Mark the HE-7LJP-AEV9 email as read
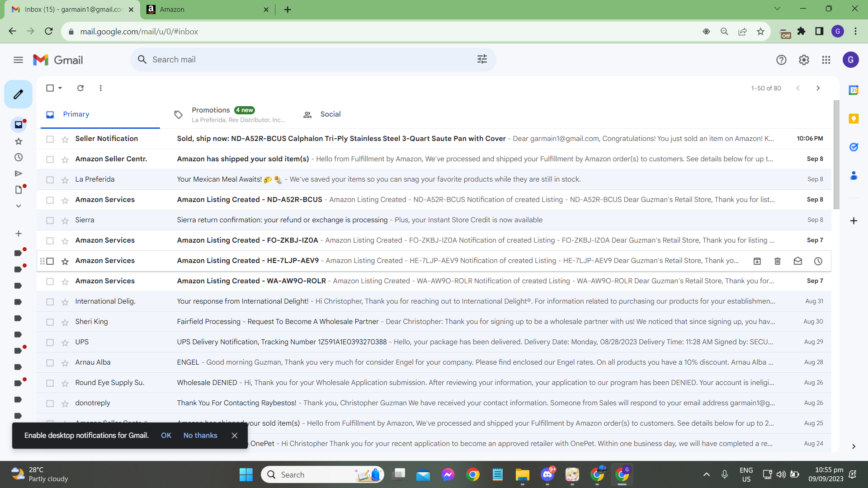 pos(798,261)
